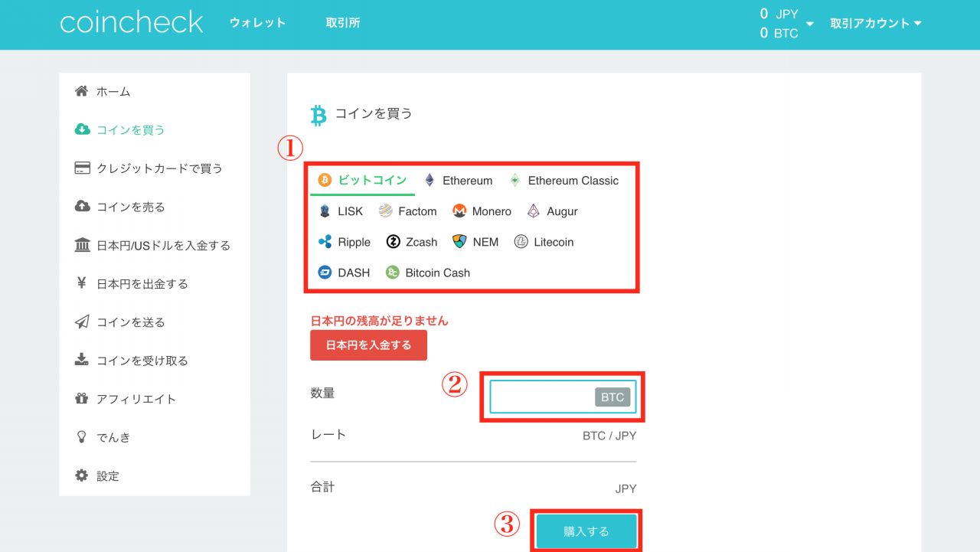980x552 pixels.
Task: Open 日本円/USドルを入金する page
Action: coord(163,246)
